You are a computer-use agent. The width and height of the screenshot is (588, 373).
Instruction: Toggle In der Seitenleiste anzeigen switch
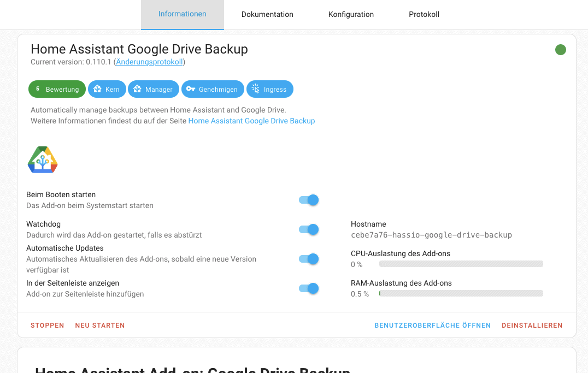pos(309,288)
